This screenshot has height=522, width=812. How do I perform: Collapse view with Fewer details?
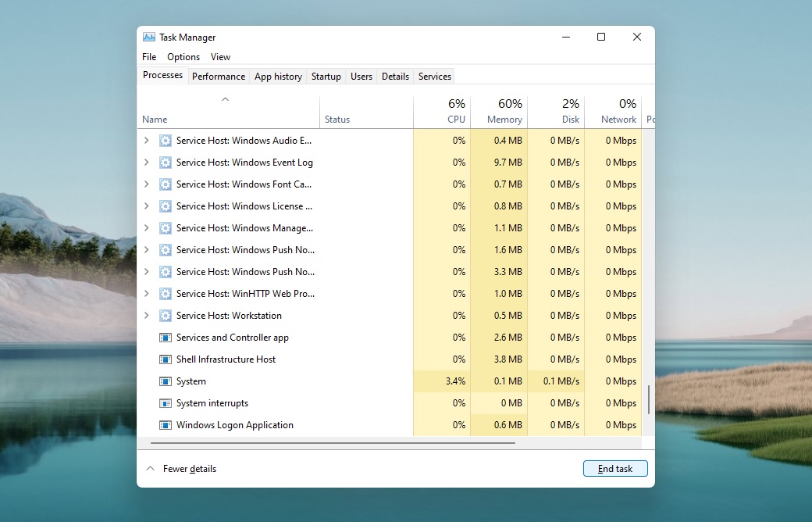pyautogui.click(x=181, y=469)
